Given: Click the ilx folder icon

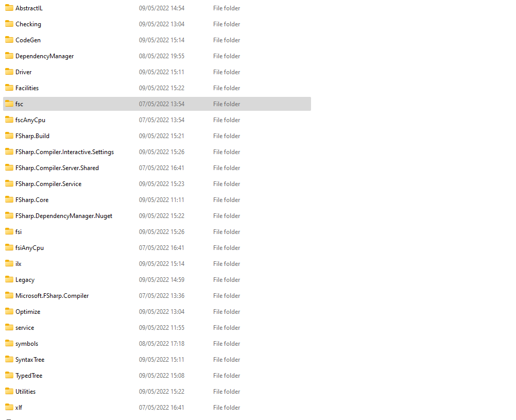Looking at the screenshot, I should click(x=9, y=263).
